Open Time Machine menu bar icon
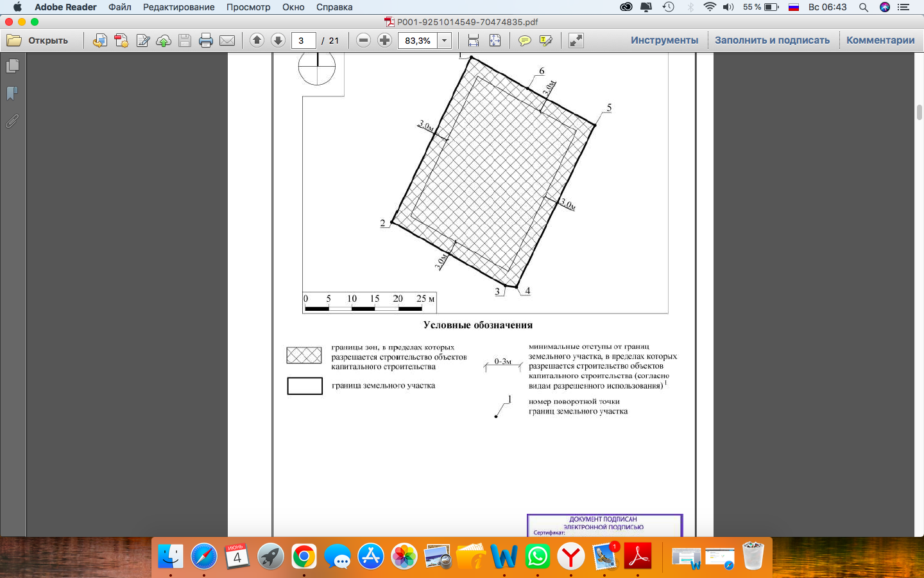 point(668,7)
